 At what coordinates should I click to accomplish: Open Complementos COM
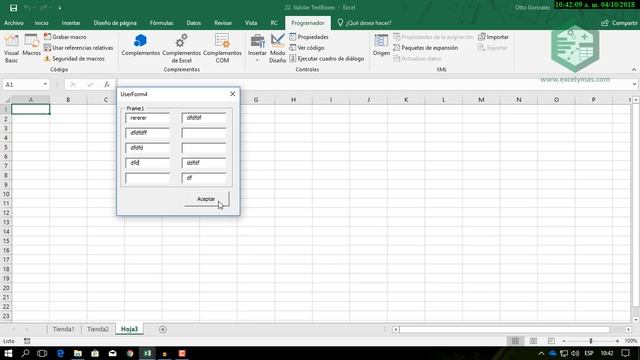(222, 48)
